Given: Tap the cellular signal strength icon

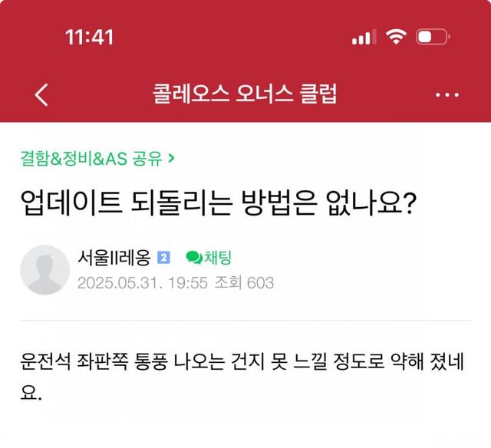Looking at the screenshot, I should click(364, 37).
